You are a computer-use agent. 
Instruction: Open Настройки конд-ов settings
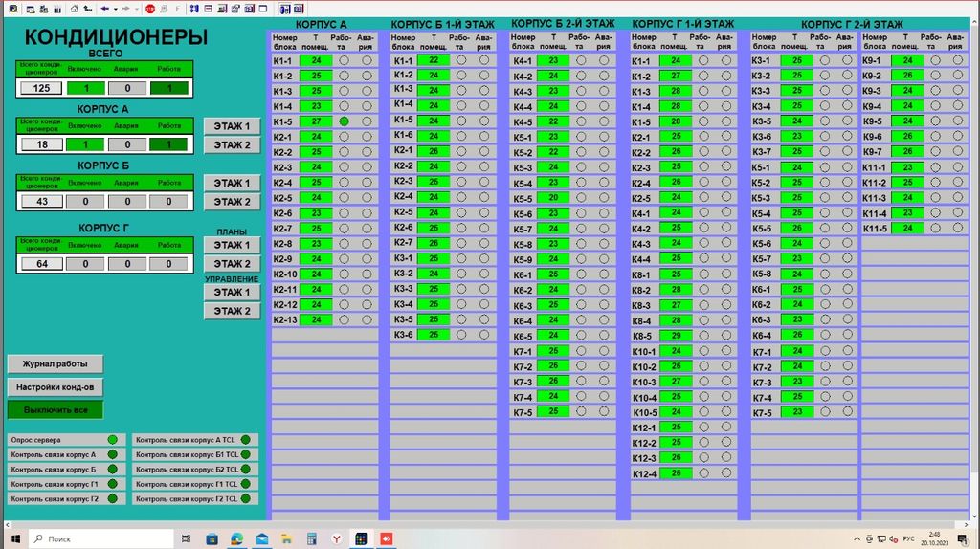[x=55, y=387]
